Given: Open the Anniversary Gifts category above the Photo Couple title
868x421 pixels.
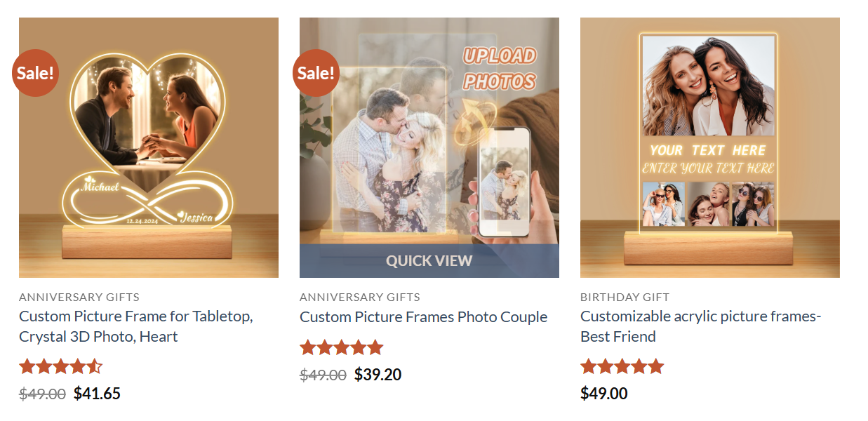Looking at the screenshot, I should click(360, 297).
